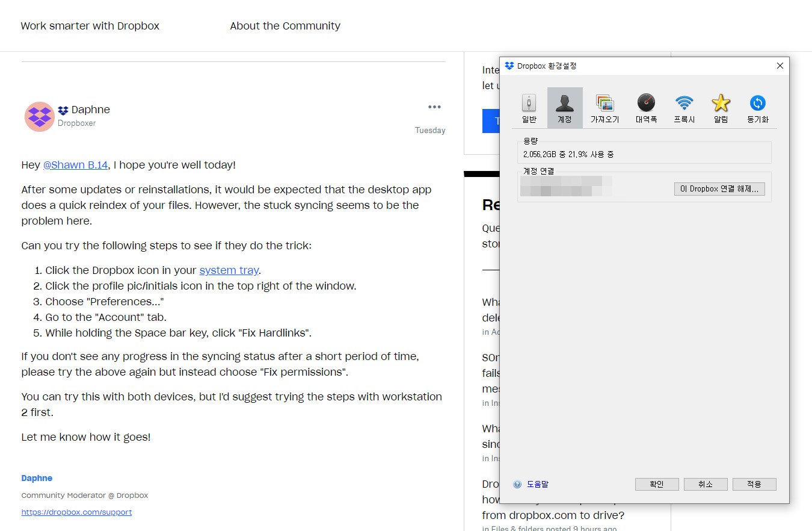812x531 pixels.
Task: Switch to the 대역폭 (Bandwidth) tab
Action: (x=646, y=108)
